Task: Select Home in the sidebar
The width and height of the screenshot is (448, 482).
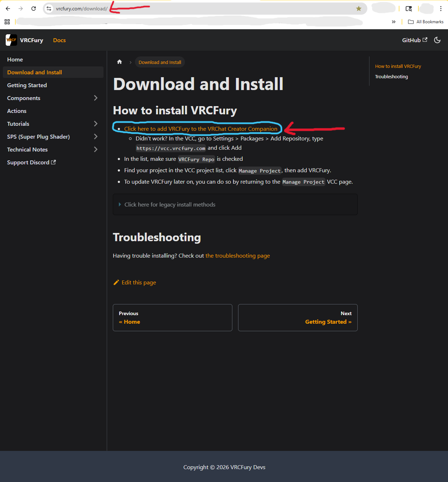Action: point(53,59)
